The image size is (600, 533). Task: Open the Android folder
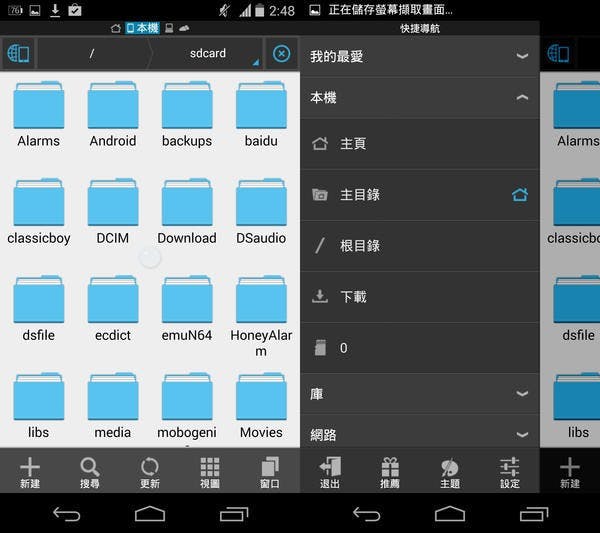[113, 114]
